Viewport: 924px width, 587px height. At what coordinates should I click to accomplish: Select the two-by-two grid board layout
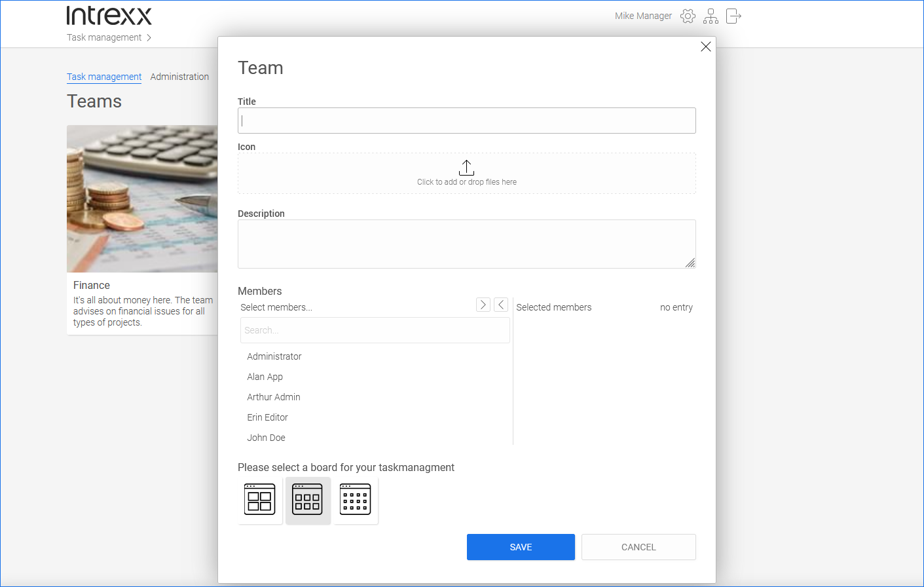(x=260, y=500)
